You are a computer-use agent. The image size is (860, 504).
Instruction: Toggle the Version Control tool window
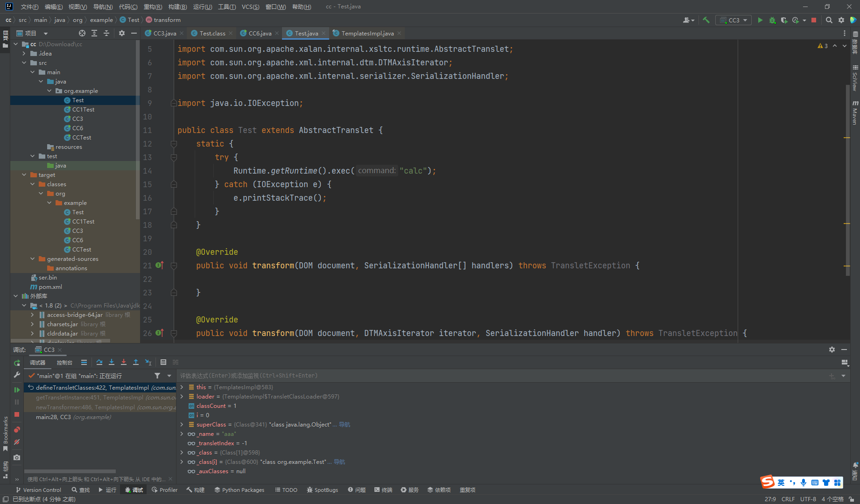(x=38, y=490)
